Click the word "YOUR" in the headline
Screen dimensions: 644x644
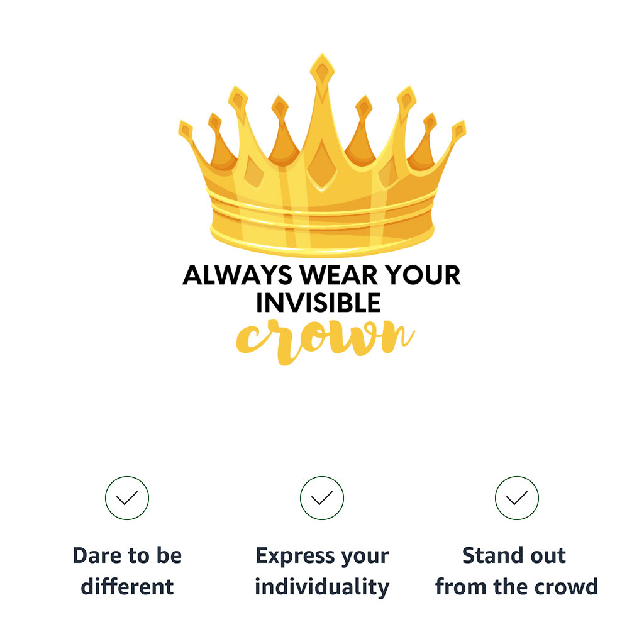tap(423, 275)
